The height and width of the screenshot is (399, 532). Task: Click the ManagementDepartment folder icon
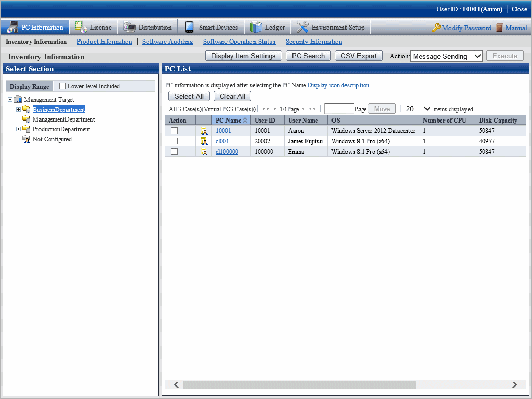pyautogui.click(x=26, y=119)
